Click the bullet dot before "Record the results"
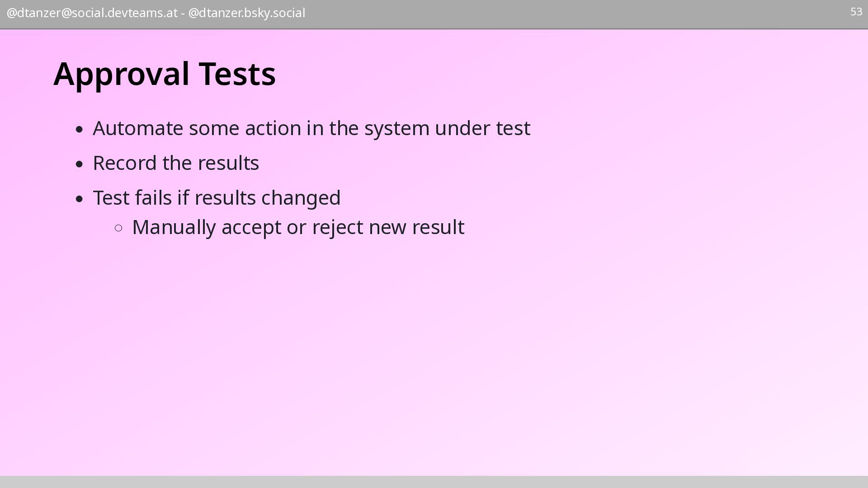The image size is (868, 488). [80, 164]
